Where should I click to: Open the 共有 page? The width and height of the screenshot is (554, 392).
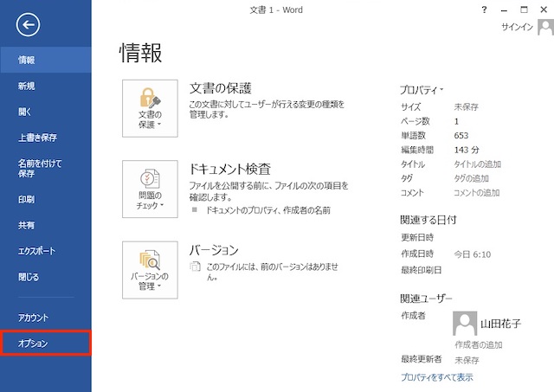click(46, 225)
